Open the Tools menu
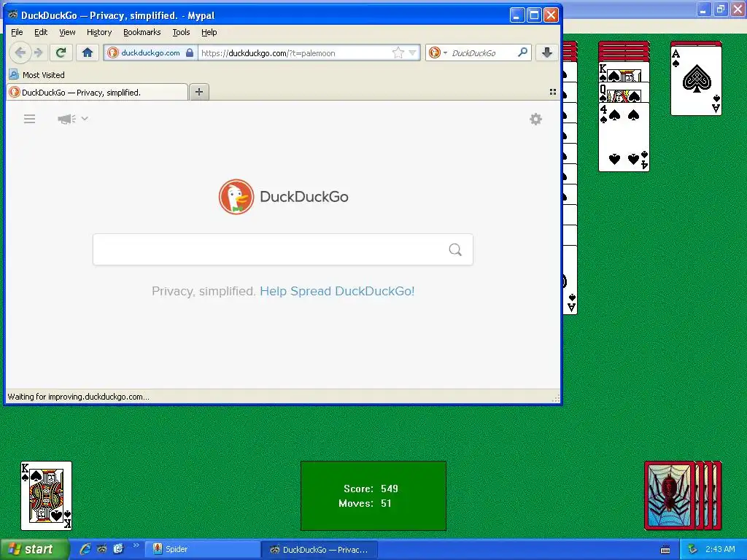 click(x=181, y=32)
